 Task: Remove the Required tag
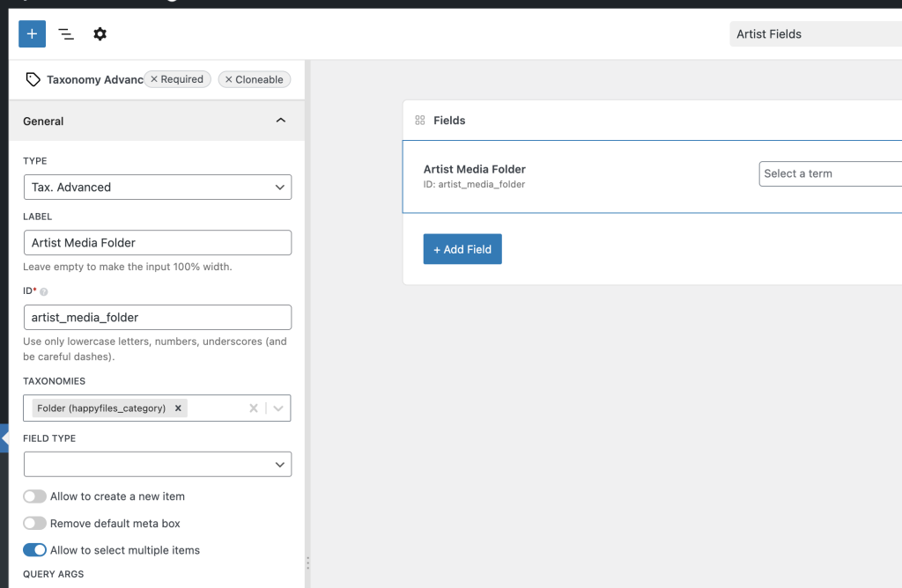(155, 79)
